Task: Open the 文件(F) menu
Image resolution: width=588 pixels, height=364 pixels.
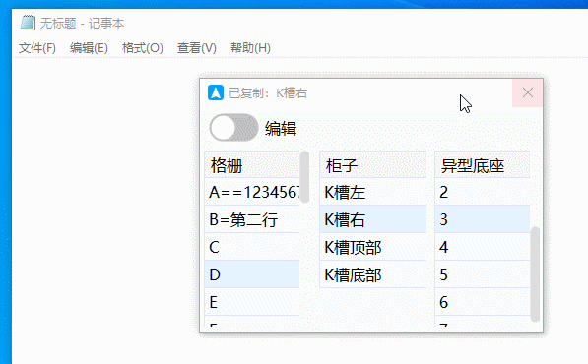Action: [x=37, y=48]
